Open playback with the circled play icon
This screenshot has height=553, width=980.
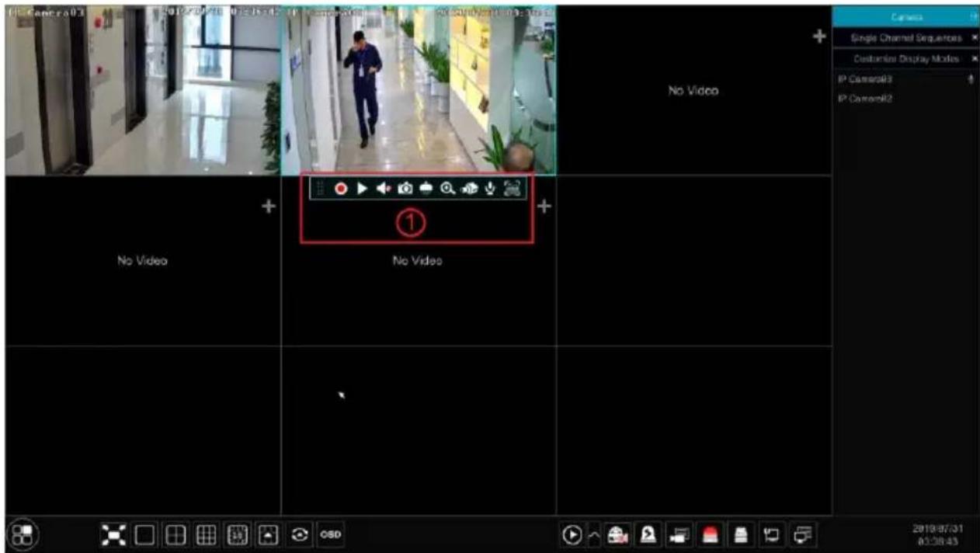point(572,534)
